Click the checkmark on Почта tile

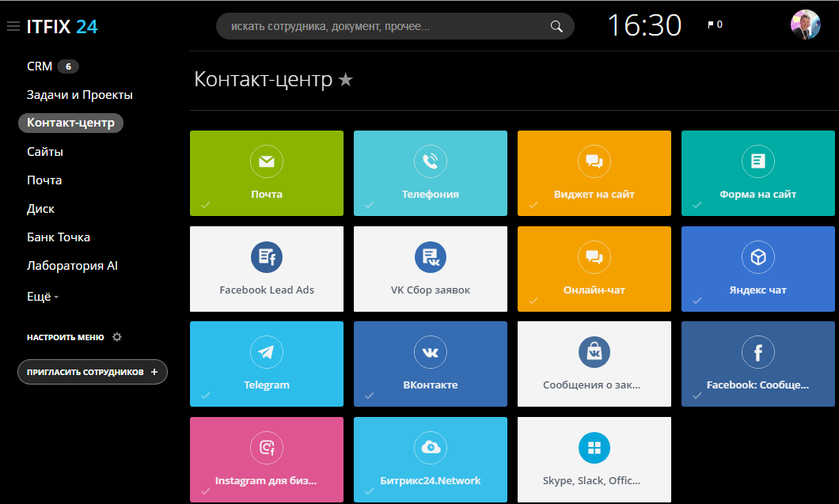pyautogui.click(x=206, y=205)
